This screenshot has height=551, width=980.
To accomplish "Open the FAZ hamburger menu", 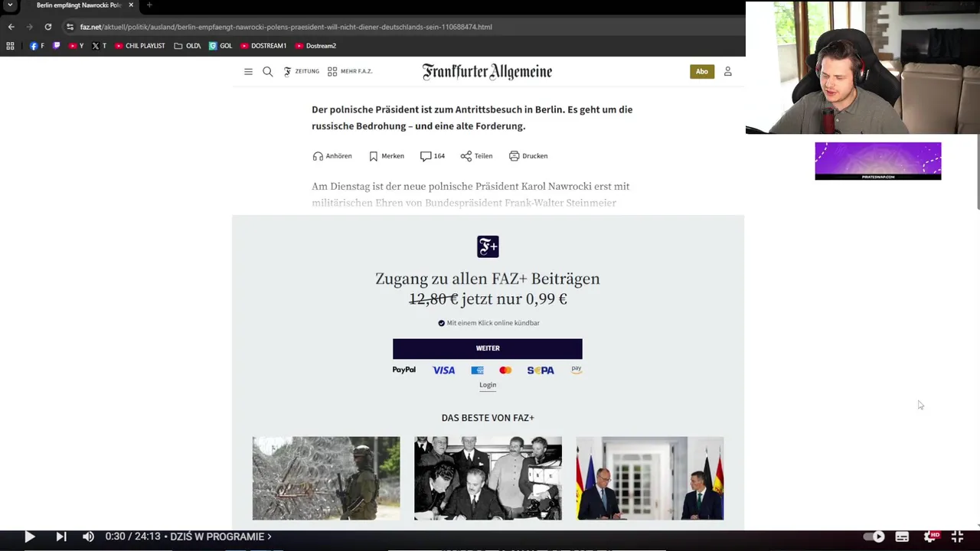I will (x=248, y=71).
